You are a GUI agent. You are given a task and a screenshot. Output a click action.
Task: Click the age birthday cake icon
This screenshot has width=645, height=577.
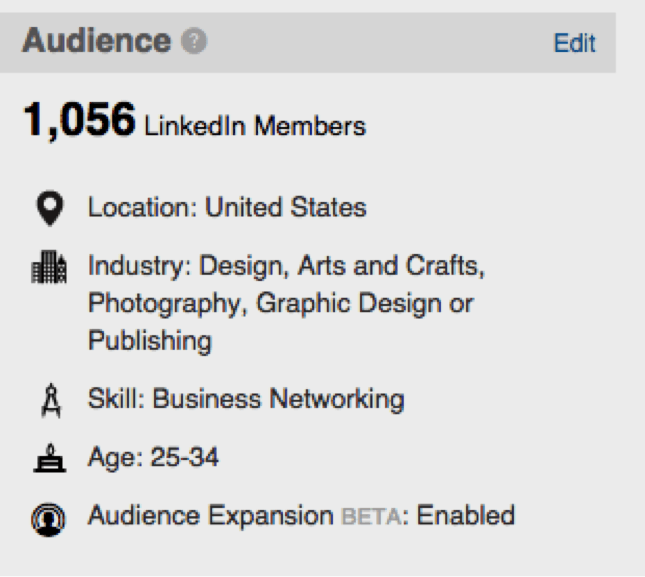click(50, 458)
